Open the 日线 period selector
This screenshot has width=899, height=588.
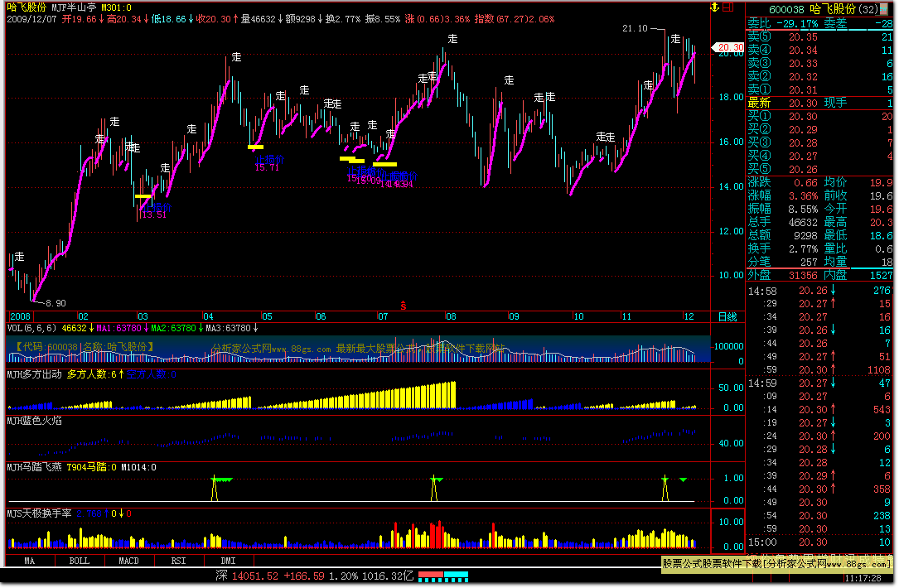[727, 317]
